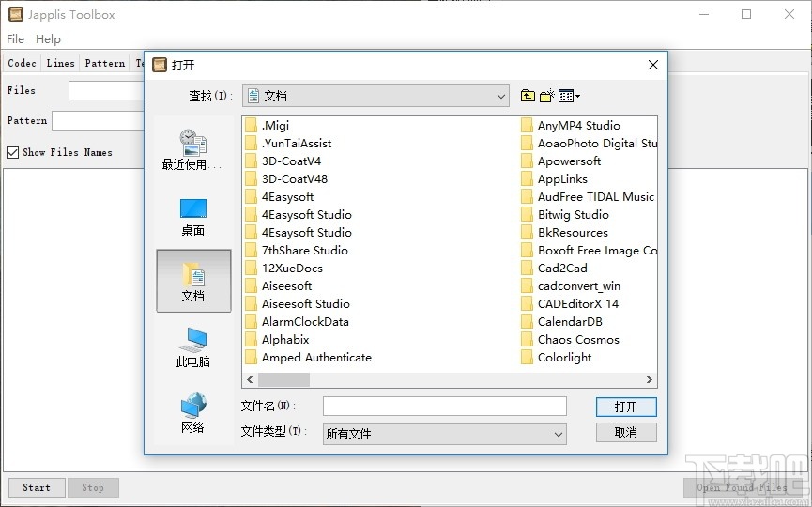Screen dimensions: 812x507
Task: Click the Stop button
Action: [93, 488]
